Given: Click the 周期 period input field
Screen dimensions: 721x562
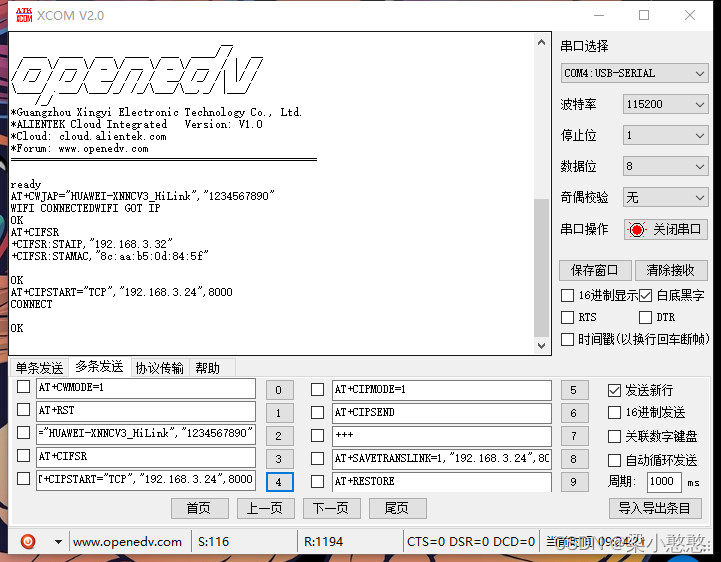Looking at the screenshot, I should (x=664, y=482).
